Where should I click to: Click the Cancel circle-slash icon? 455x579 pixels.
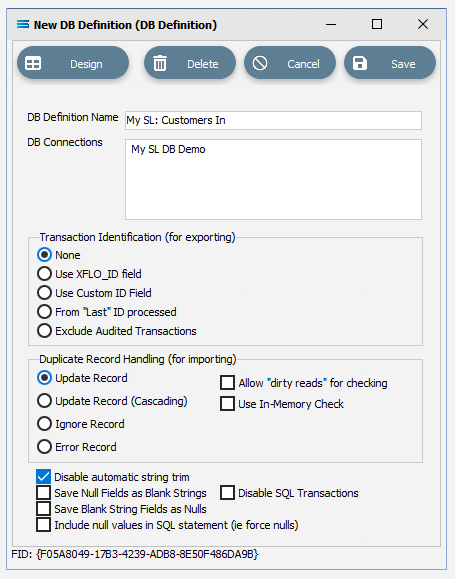pos(260,63)
